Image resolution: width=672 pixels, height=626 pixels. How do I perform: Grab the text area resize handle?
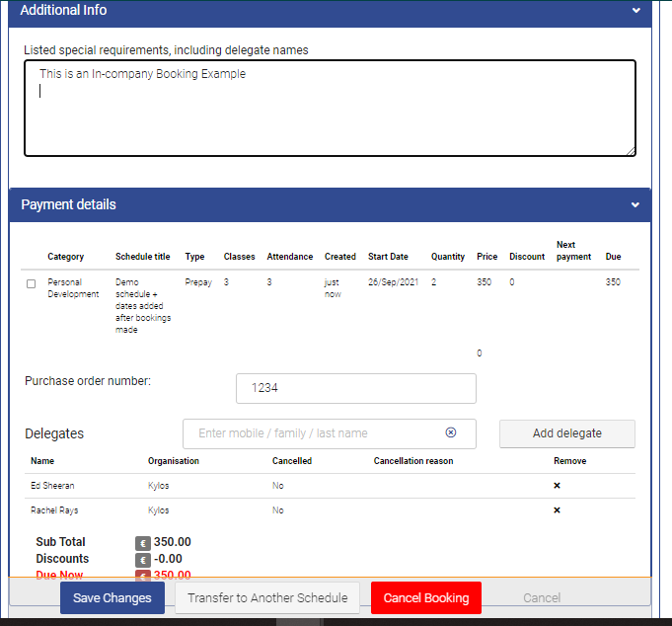(x=631, y=151)
